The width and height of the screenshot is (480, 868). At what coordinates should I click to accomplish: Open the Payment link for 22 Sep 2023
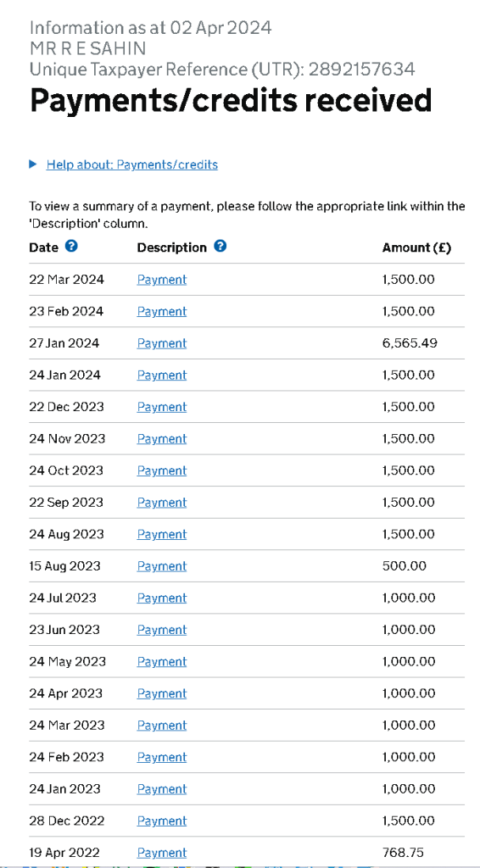click(162, 503)
